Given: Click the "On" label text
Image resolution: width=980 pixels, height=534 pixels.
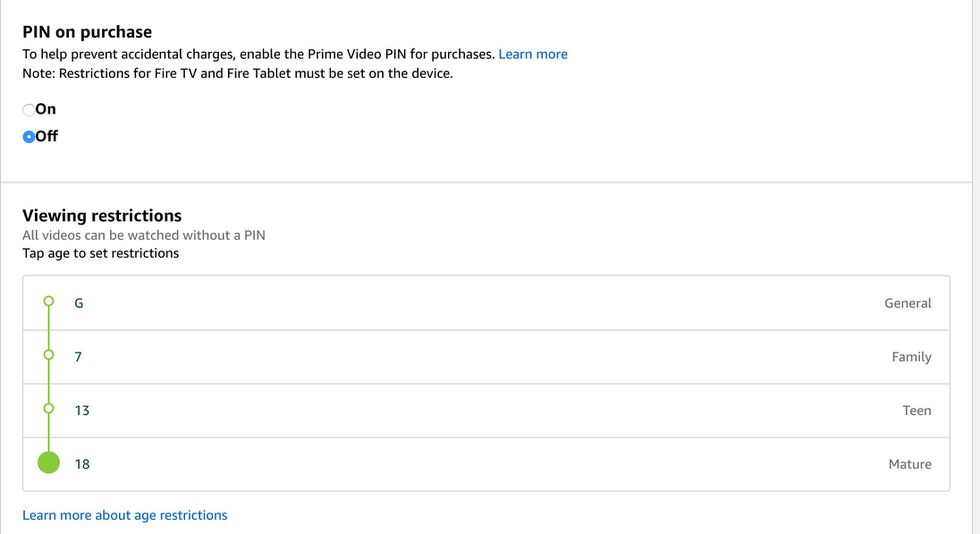Looking at the screenshot, I should [46, 109].
